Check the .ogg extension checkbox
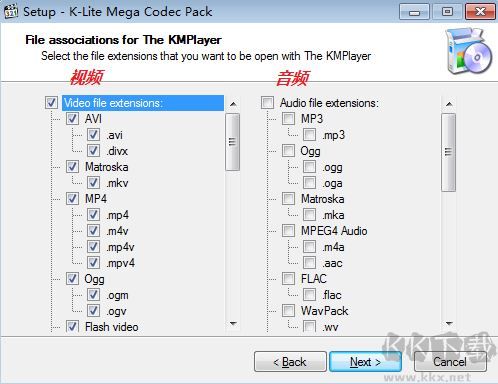This screenshot has height=384, width=498. (x=310, y=167)
